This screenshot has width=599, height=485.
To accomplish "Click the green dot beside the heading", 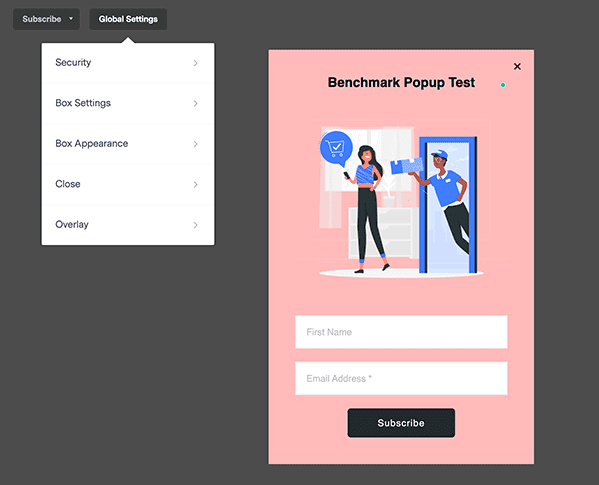I will 503,85.
